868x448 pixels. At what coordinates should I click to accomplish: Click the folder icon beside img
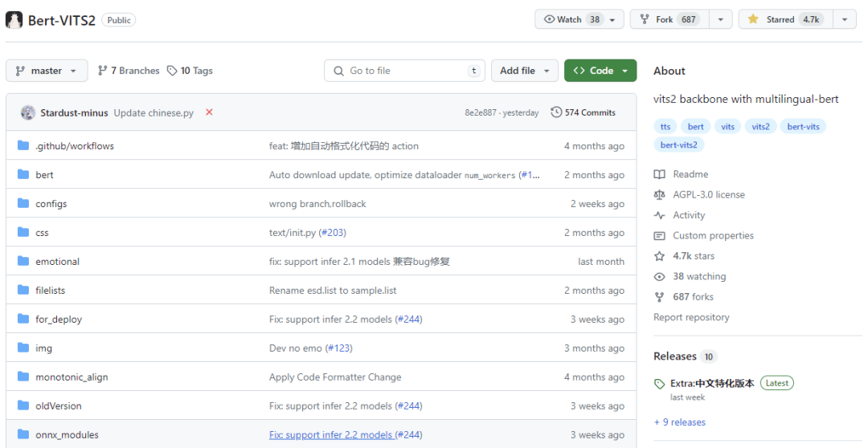click(x=23, y=348)
